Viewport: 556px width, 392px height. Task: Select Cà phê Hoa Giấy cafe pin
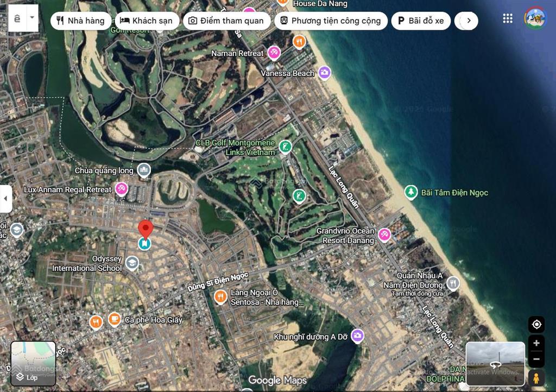pyautogui.click(x=115, y=319)
